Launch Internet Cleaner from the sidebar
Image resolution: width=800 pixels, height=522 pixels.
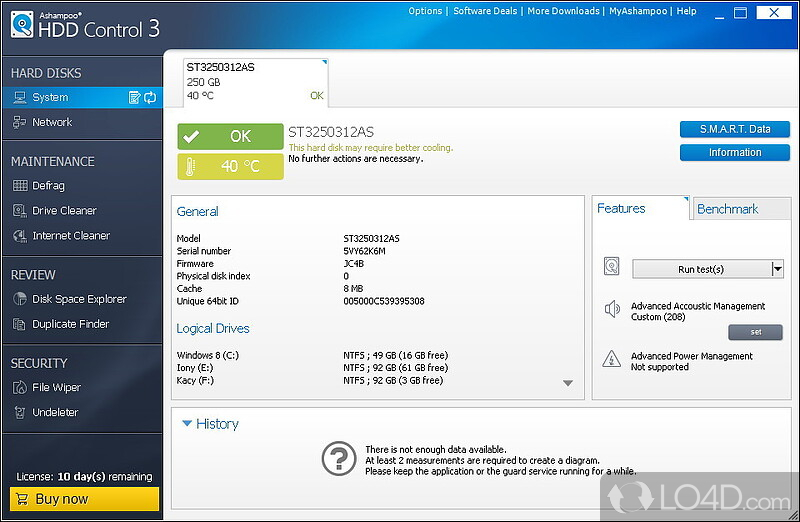pyautogui.click(x=70, y=235)
